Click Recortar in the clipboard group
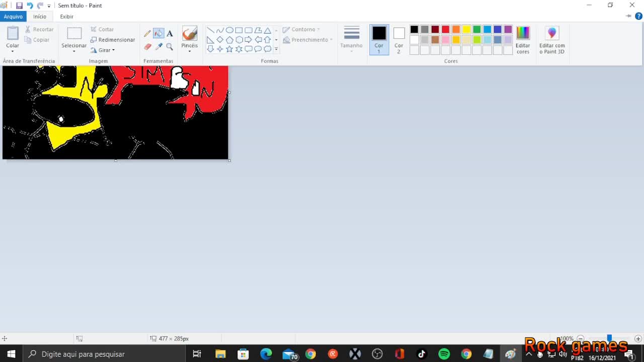 pos(39,29)
